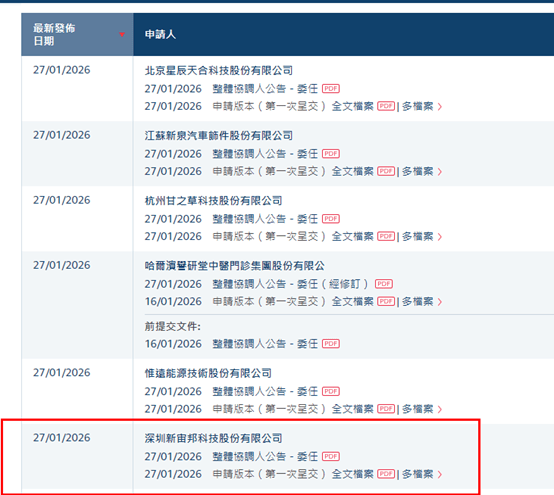Select applicant name 深圳新宙邦科技股份有限公司
554x495 pixels.
tap(213, 438)
